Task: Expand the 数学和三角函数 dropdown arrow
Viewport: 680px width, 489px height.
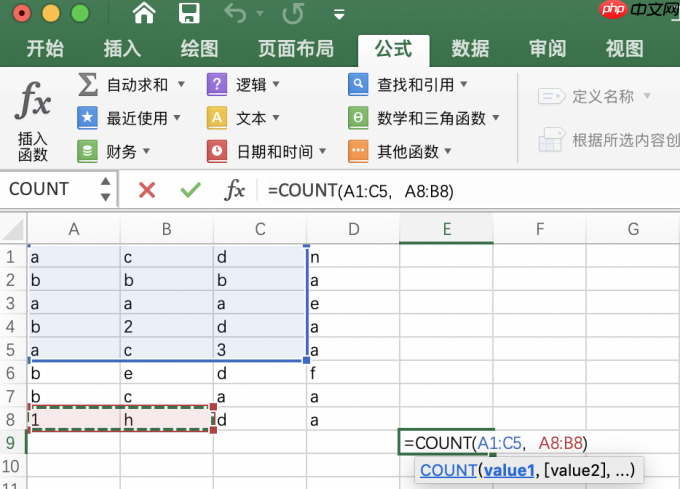Action: point(496,117)
